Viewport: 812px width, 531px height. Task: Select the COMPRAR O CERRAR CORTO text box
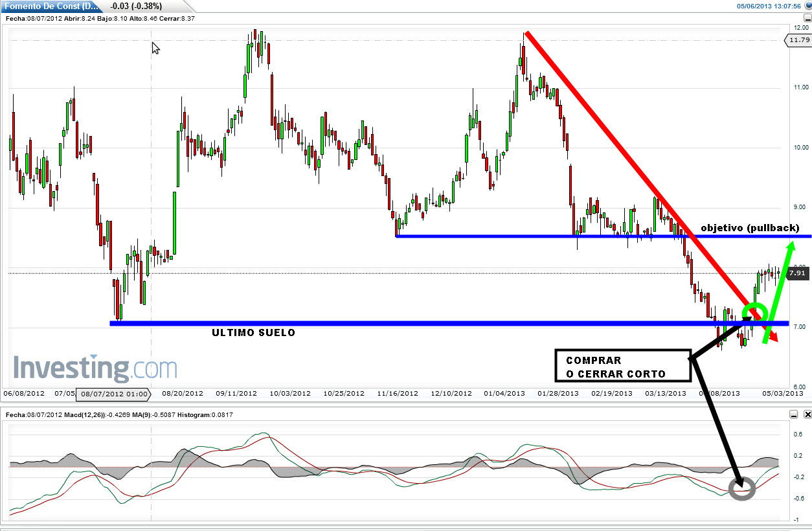pos(622,367)
